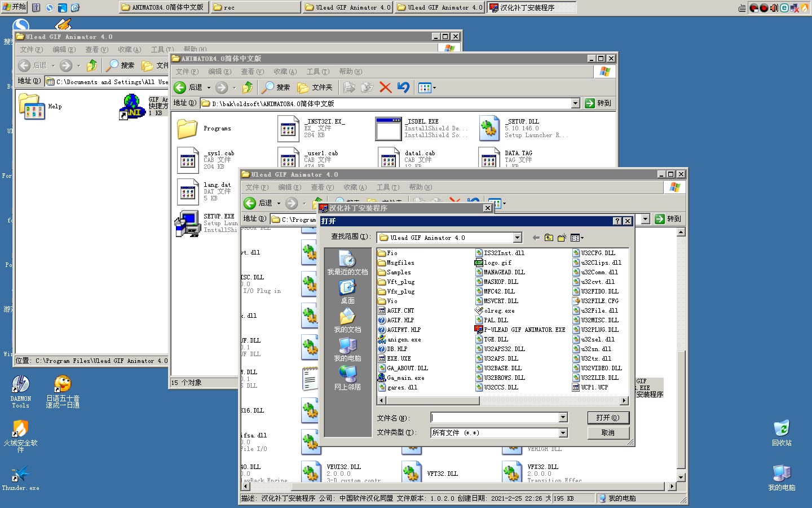Go up one level in Open dialog

pos(549,238)
